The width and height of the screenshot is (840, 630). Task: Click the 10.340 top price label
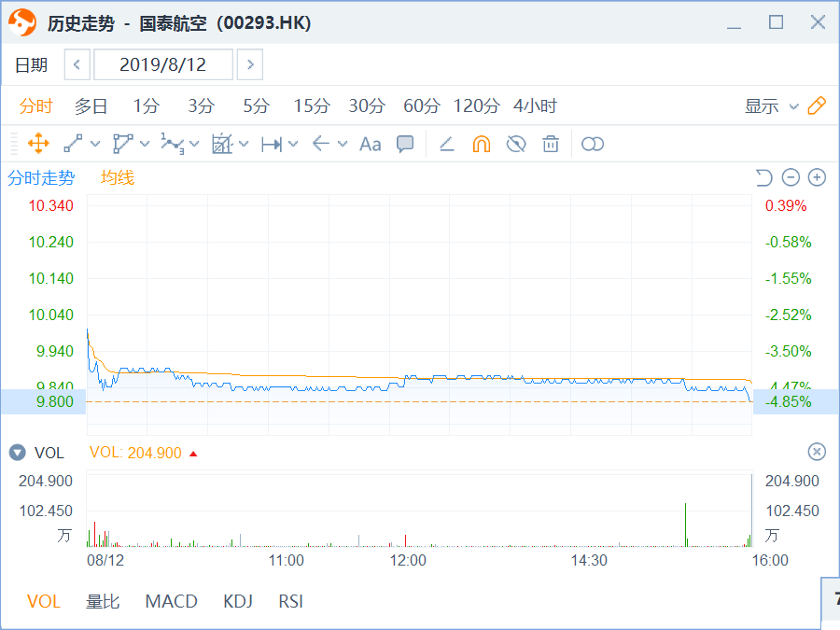point(51,205)
